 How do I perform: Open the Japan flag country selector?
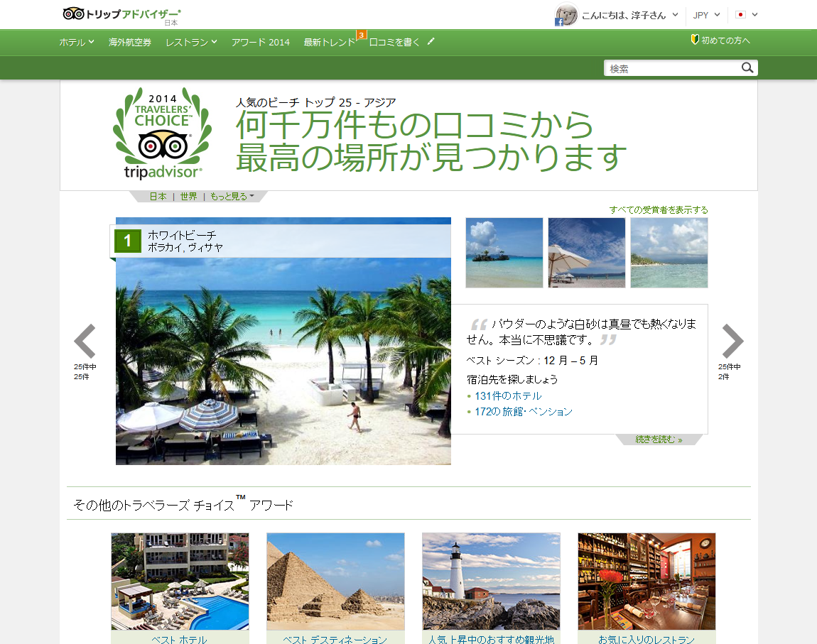pos(747,15)
